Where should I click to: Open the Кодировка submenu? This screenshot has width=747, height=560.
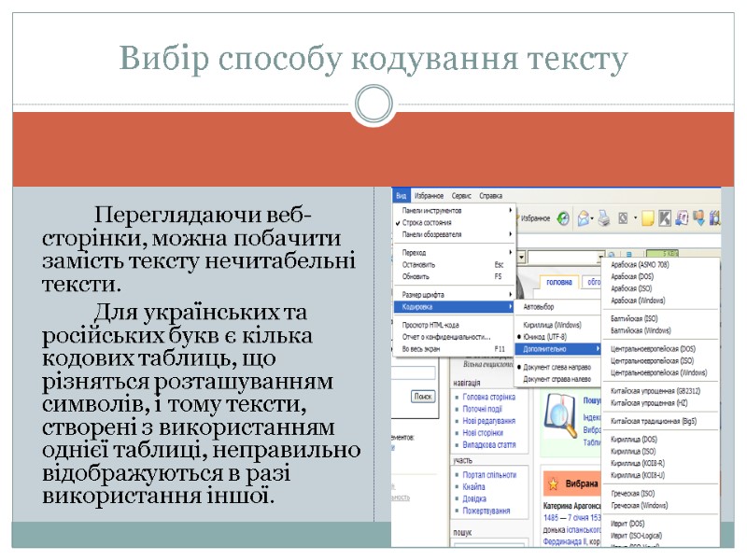(x=455, y=307)
